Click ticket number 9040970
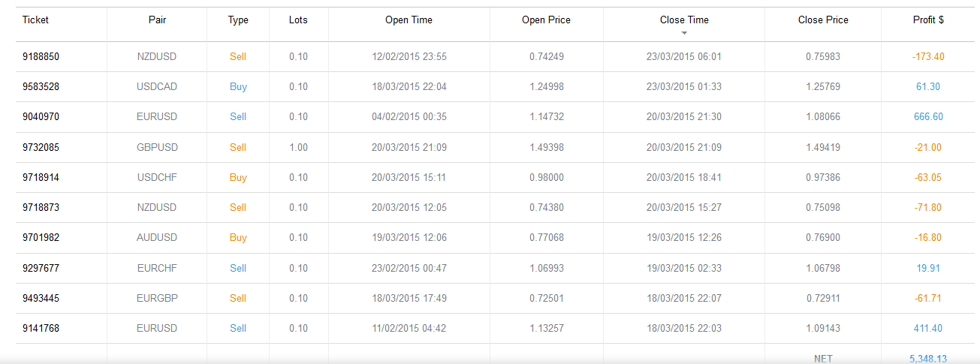Image resolution: width=980 pixels, height=364 pixels. [41, 117]
